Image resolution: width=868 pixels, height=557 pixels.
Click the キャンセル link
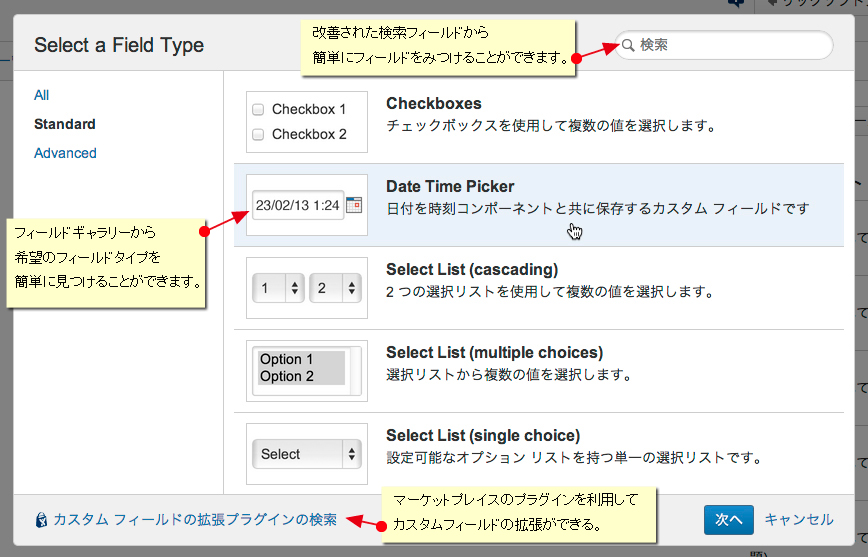click(x=798, y=519)
